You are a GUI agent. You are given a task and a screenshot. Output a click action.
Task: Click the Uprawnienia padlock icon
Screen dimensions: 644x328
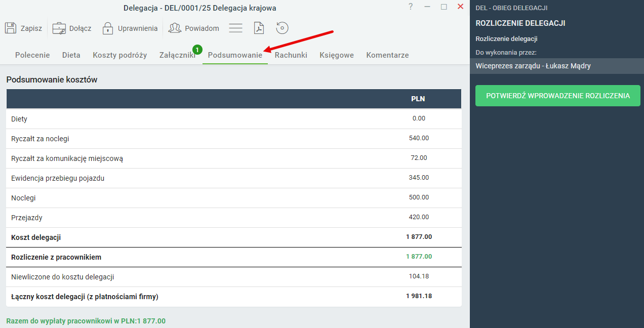pos(108,28)
